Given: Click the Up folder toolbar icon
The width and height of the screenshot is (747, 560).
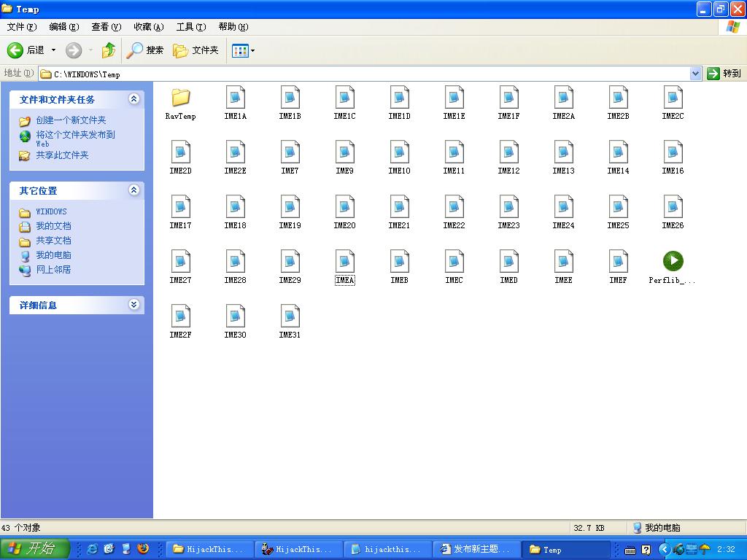Looking at the screenshot, I should point(109,50).
